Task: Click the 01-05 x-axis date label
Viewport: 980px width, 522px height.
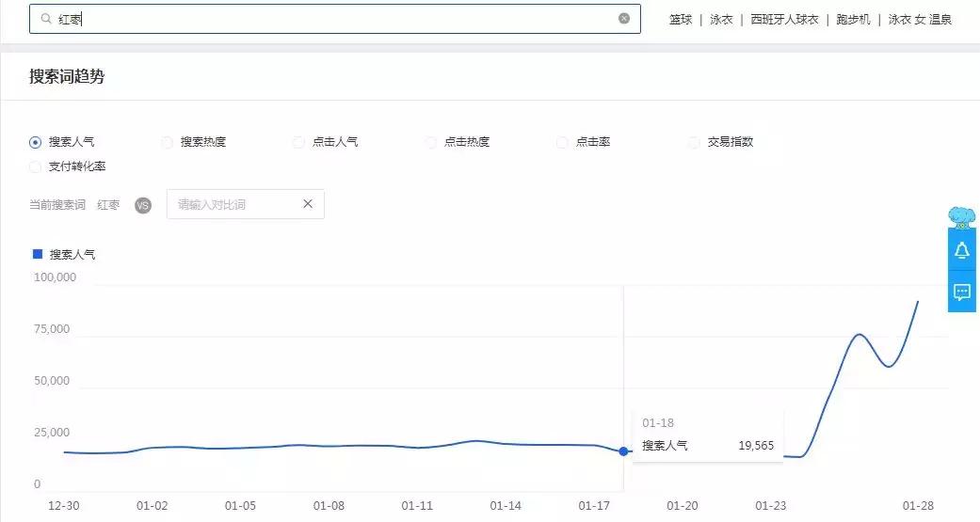Action: pos(241,505)
